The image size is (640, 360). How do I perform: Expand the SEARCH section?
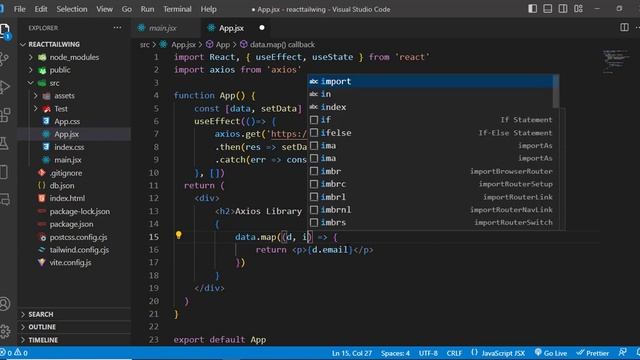coord(40,314)
